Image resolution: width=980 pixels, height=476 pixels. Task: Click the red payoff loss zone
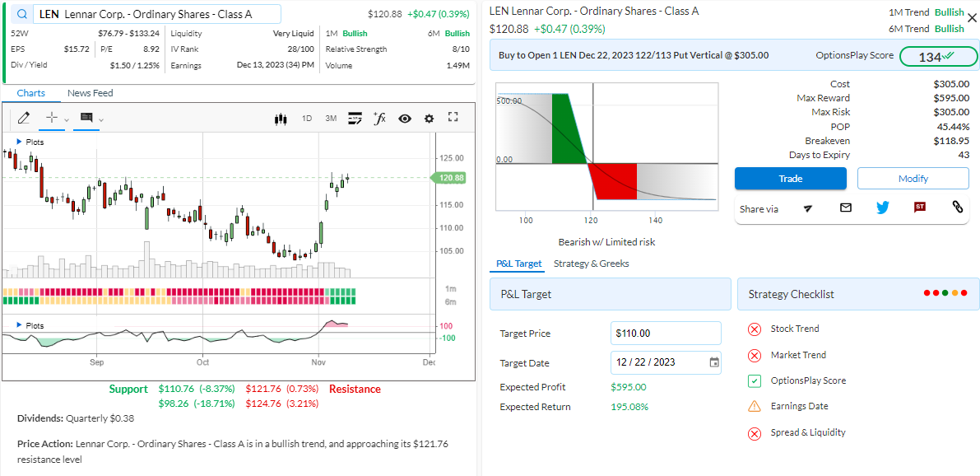(x=614, y=181)
